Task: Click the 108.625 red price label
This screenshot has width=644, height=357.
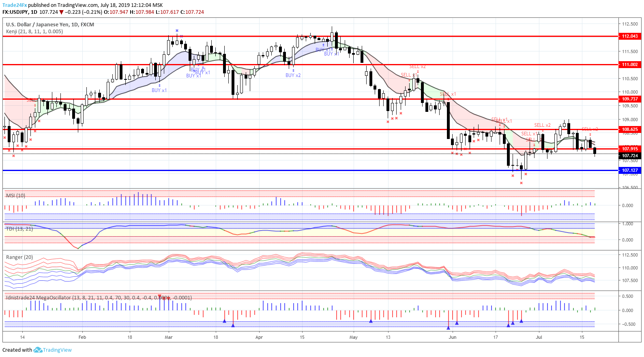Action: [629, 129]
